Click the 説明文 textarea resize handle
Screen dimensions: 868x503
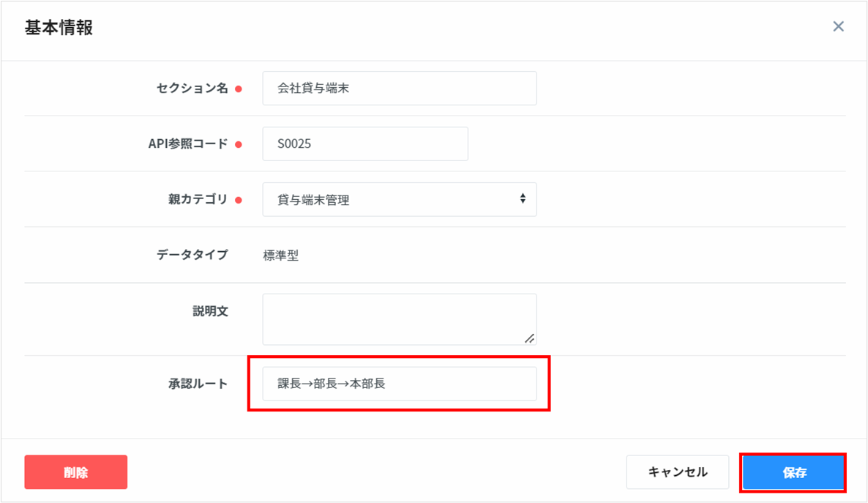point(529,338)
